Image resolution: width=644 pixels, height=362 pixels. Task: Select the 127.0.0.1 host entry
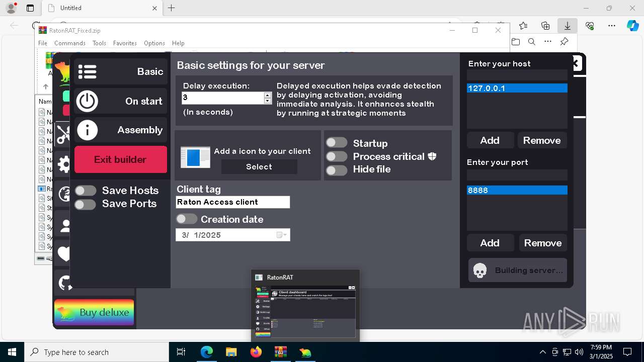tap(517, 88)
